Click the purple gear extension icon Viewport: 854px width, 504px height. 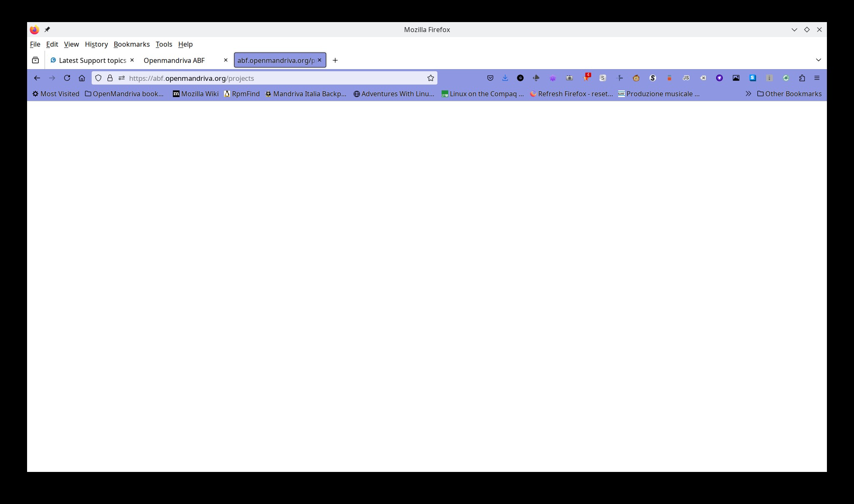(553, 78)
